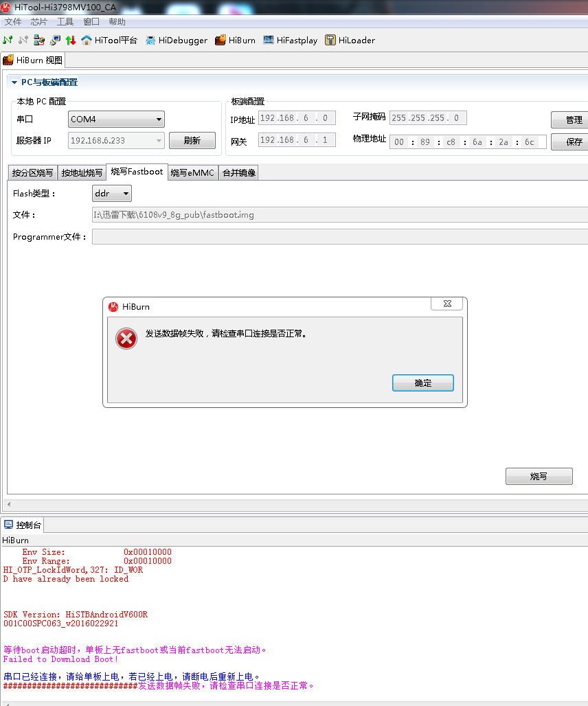Open the 工具 menu
This screenshot has width=588, height=706.
pos(65,21)
